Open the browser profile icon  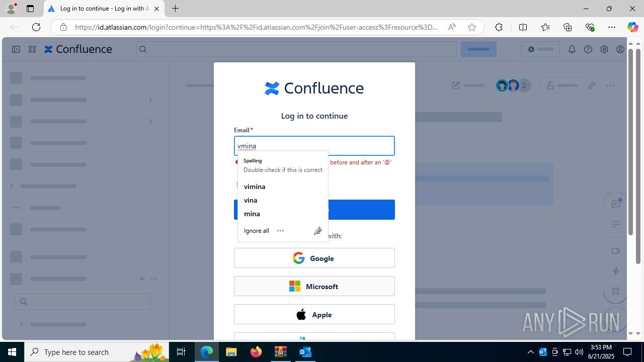11,9
